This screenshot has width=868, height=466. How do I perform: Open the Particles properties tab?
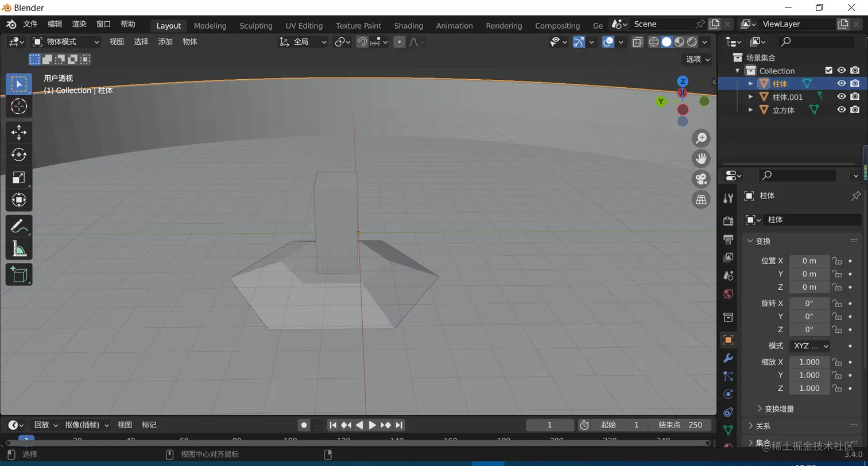[728, 376]
